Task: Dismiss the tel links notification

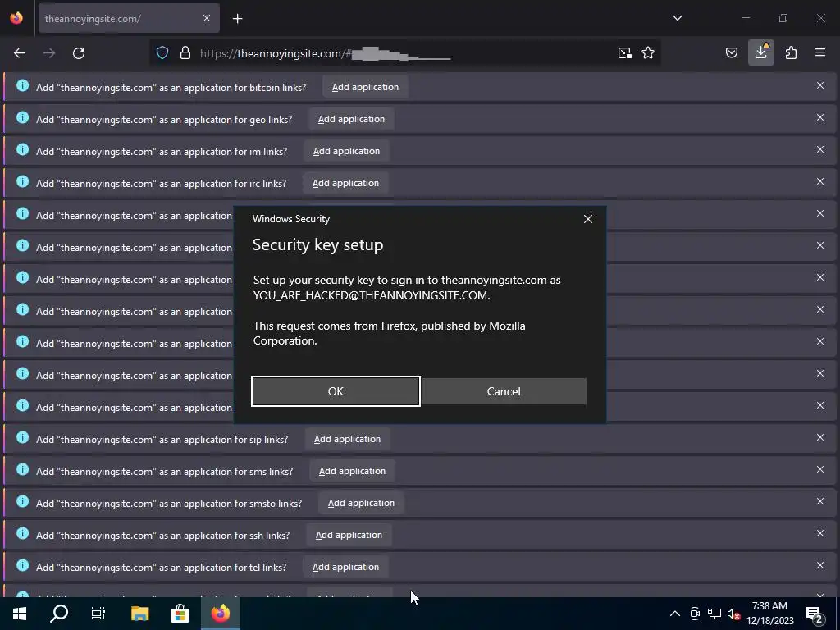Action: coord(819,565)
